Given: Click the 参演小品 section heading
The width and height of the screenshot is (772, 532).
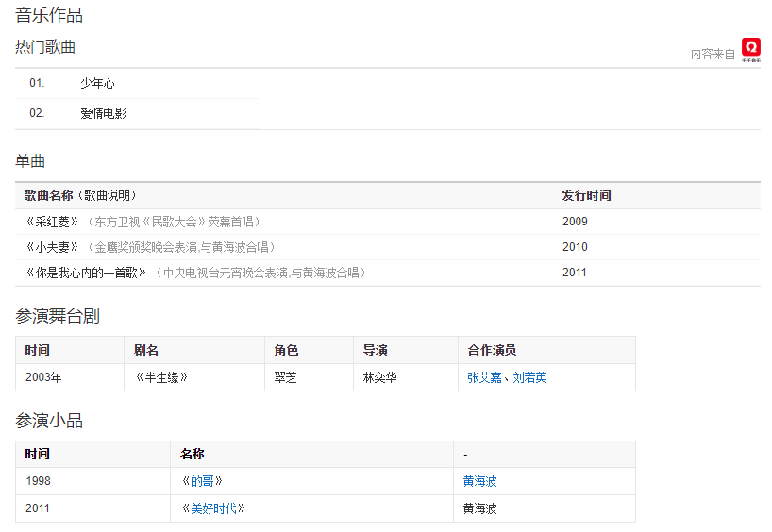Looking at the screenshot, I should coord(49,421).
